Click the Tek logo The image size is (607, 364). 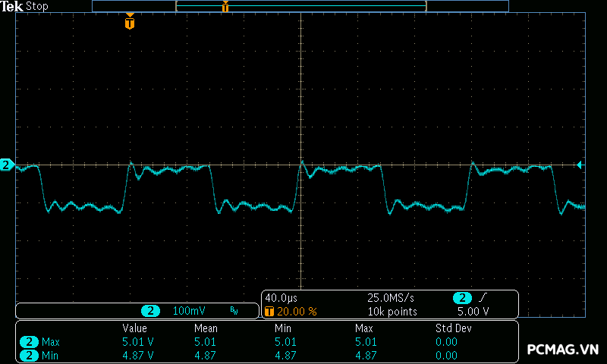(12, 6)
